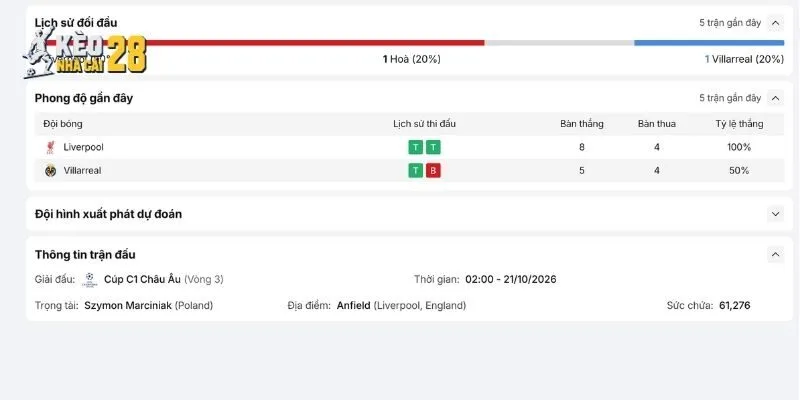The width and height of the screenshot is (800, 400).
Task: Click the Villarreal club crest icon
Action: pos(50,170)
